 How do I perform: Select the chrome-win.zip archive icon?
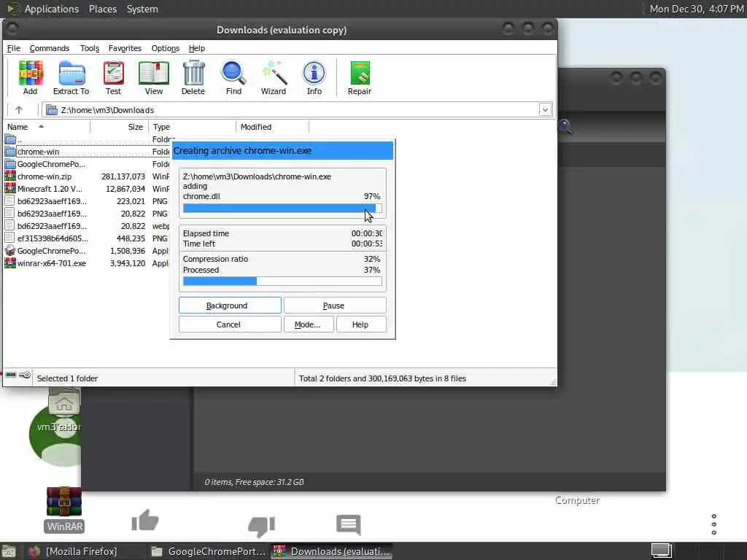10,176
